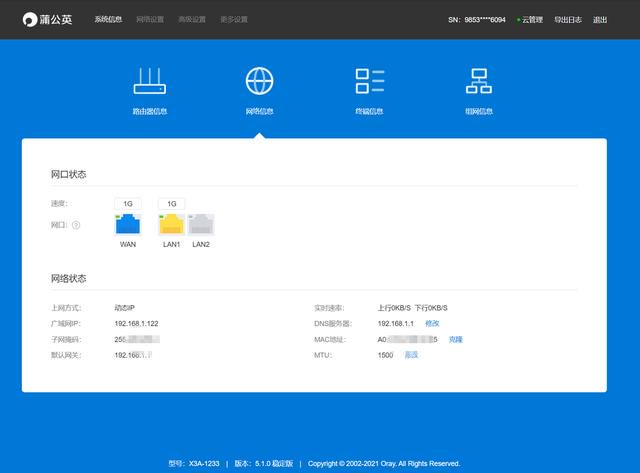Click the Oray copyright footer text
Viewport: 640px width, 473px height.
[x=384, y=464]
